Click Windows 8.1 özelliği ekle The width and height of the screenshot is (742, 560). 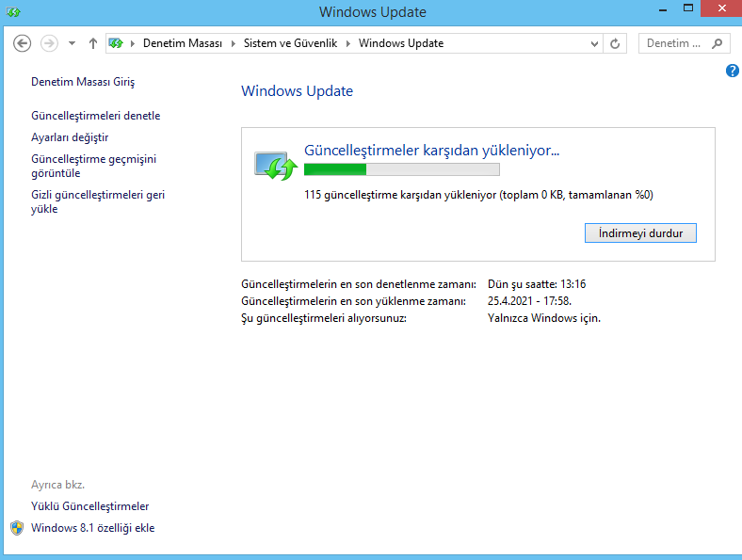click(92, 528)
